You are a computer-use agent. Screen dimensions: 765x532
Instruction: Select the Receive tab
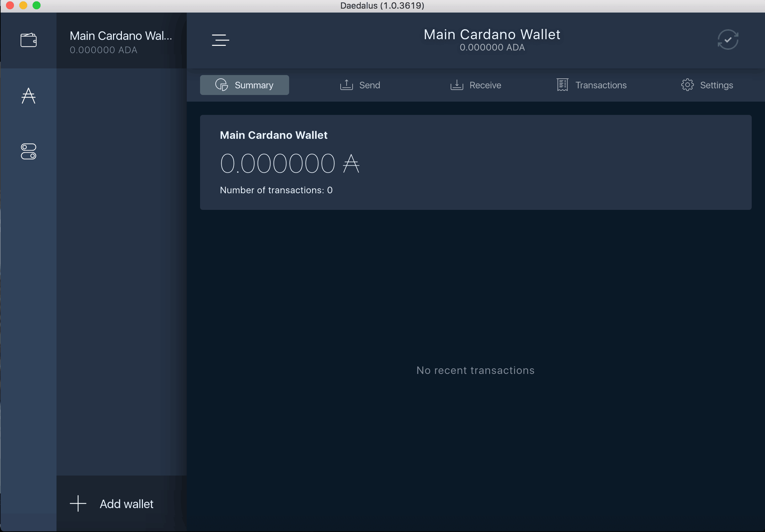pyautogui.click(x=475, y=85)
